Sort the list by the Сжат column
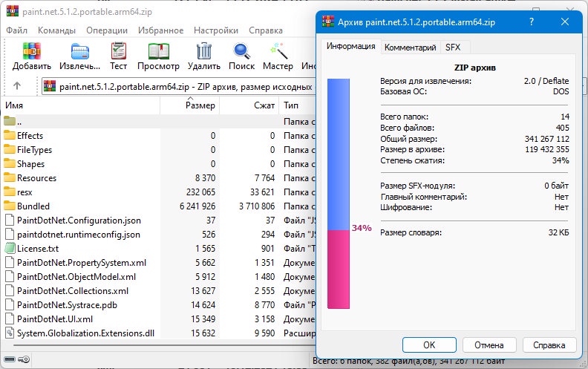The height and width of the screenshot is (369, 588). coord(249,105)
